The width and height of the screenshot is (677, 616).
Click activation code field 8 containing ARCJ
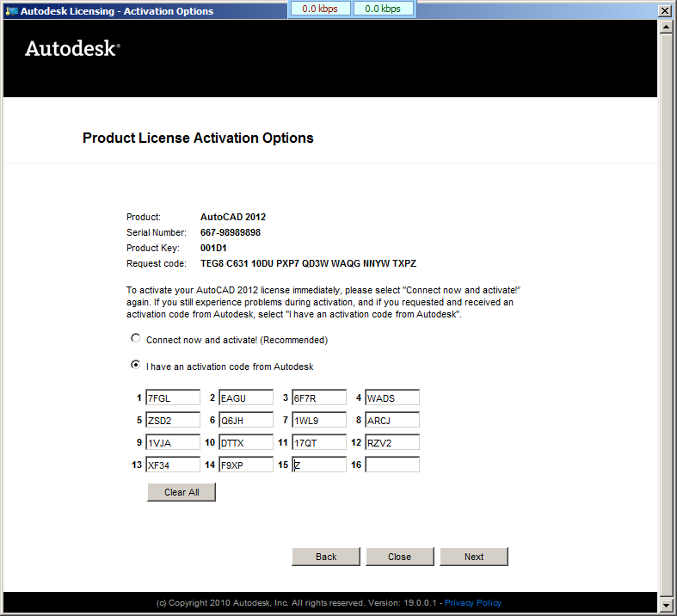[392, 420]
